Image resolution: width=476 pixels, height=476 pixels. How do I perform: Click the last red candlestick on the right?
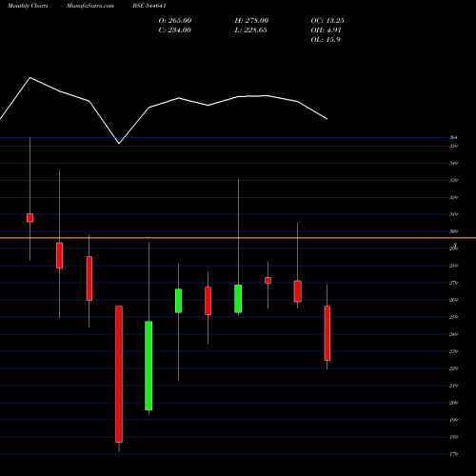click(x=327, y=333)
